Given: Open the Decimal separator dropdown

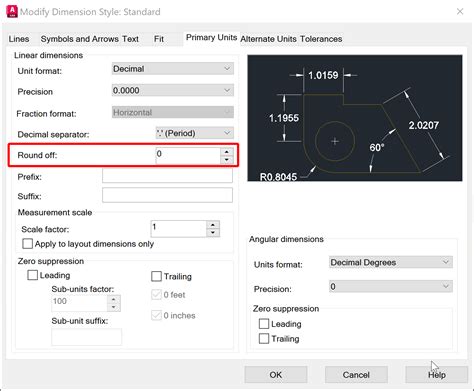Looking at the screenshot, I should coord(195,133).
